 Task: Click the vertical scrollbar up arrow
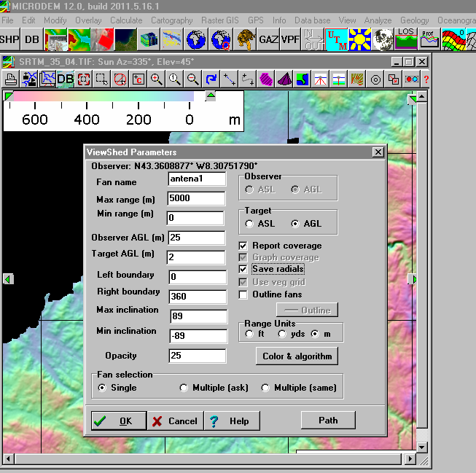[x=421, y=97]
